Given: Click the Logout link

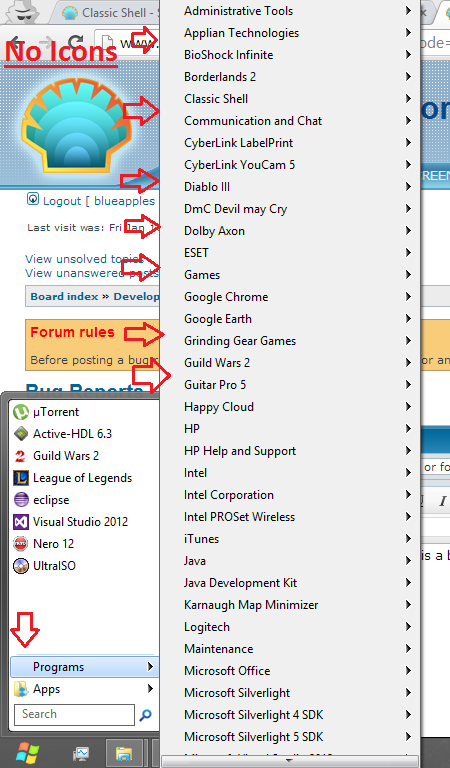Looking at the screenshot, I should (62, 201).
